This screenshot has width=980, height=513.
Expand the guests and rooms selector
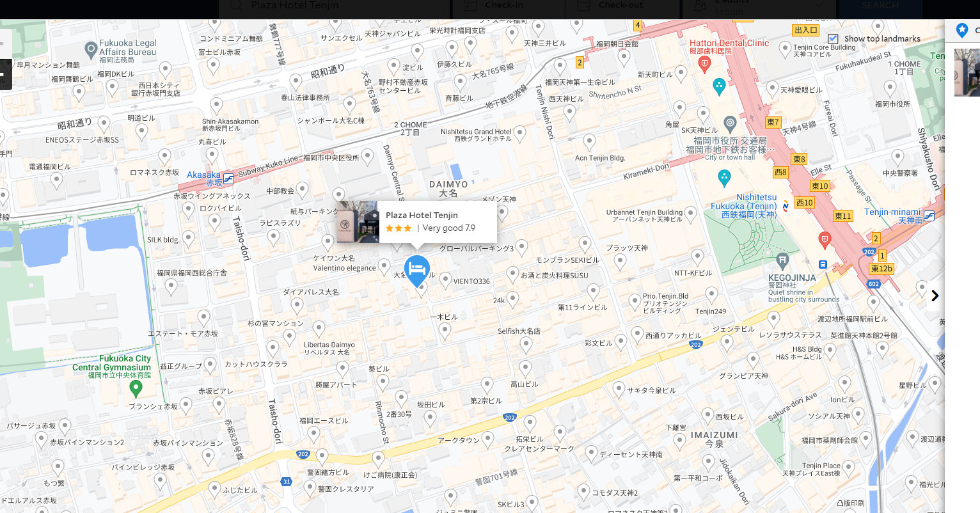[758, 8]
